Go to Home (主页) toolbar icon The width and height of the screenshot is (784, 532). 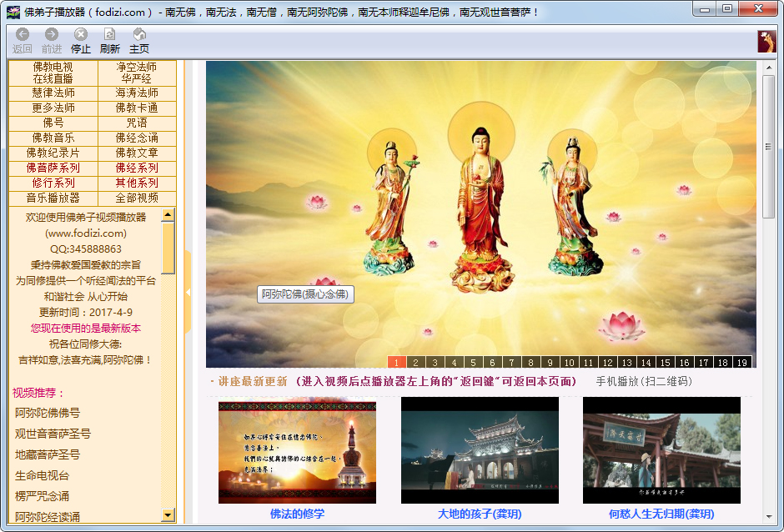point(139,34)
